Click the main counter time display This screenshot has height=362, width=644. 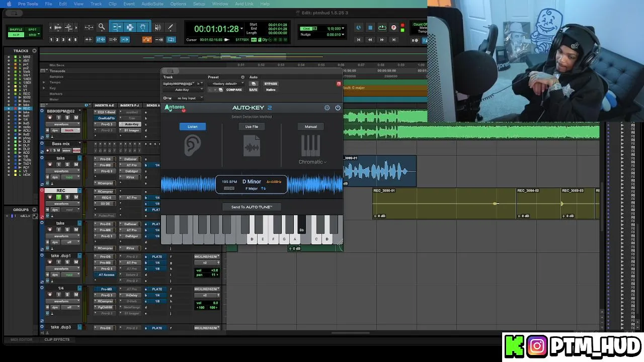(x=216, y=29)
